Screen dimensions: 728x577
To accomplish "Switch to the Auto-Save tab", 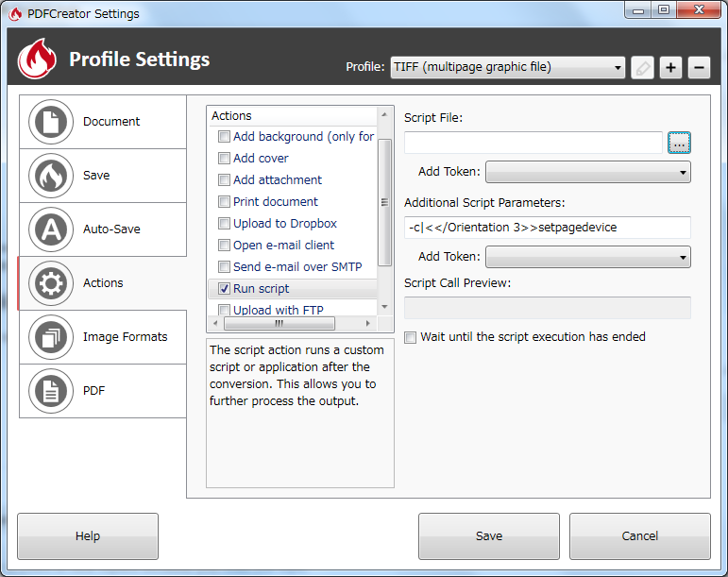I will click(x=103, y=229).
